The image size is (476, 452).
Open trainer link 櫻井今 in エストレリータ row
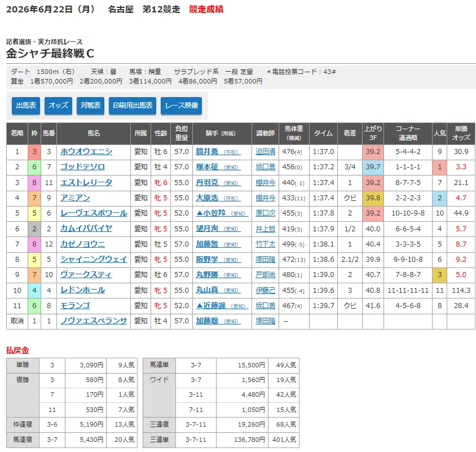click(265, 183)
